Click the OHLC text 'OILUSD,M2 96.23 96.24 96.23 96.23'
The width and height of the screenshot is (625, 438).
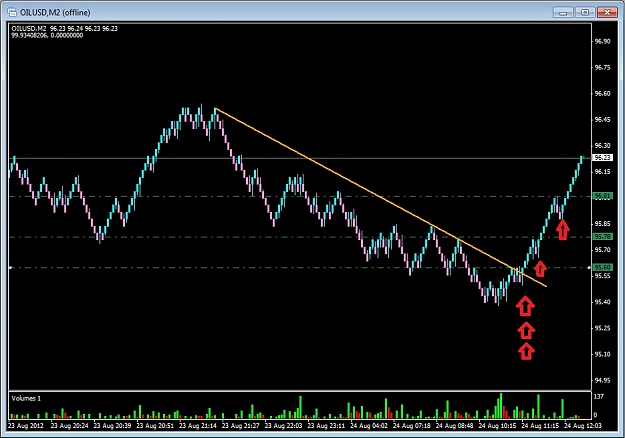click(x=65, y=29)
